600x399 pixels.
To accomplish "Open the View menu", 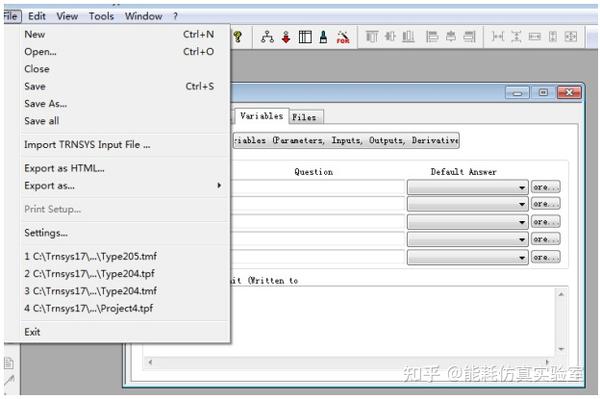I will 67,16.
